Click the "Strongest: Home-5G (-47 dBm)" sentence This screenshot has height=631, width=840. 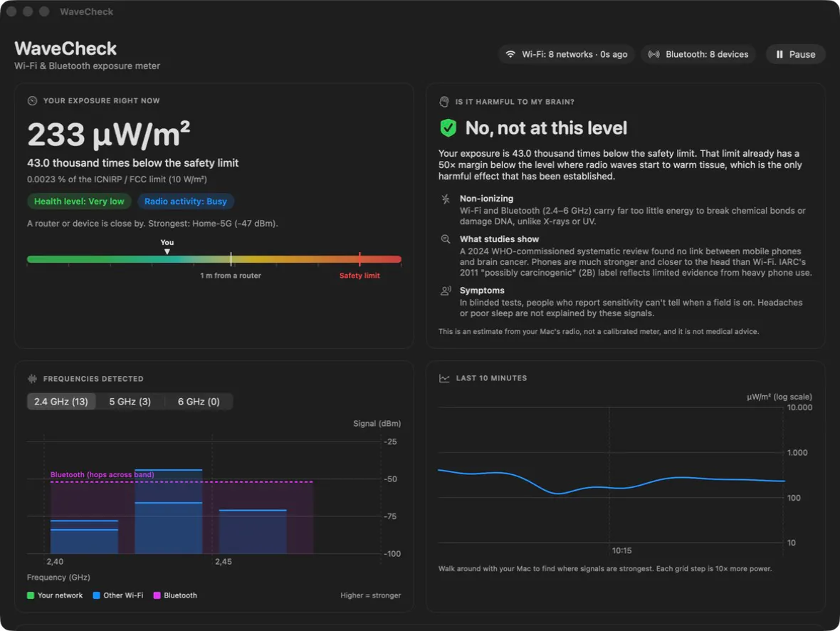(213, 224)
